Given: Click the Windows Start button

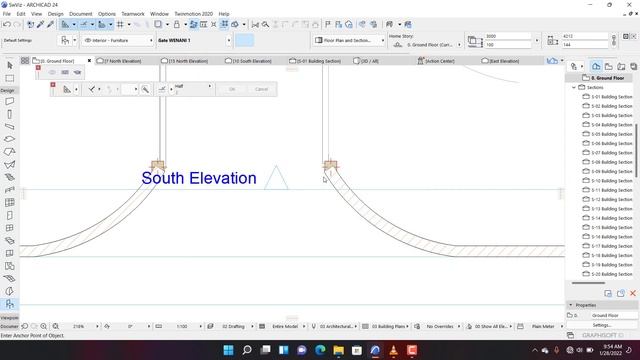Looking at the screenshot, I should [229, 350].
